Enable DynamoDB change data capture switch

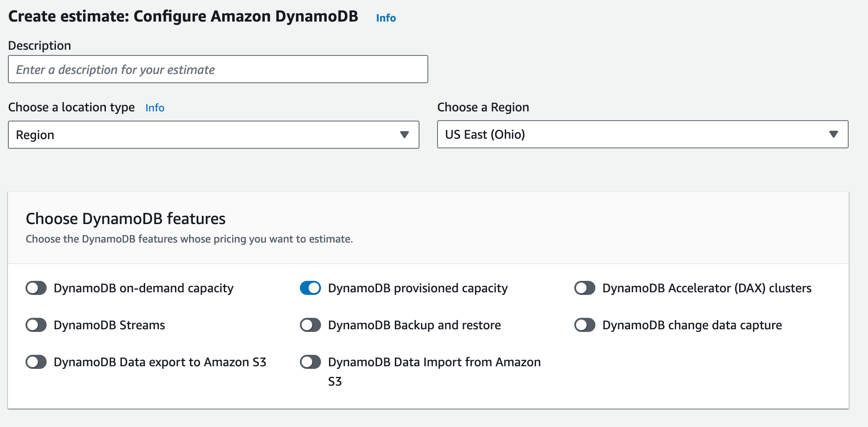585,325
